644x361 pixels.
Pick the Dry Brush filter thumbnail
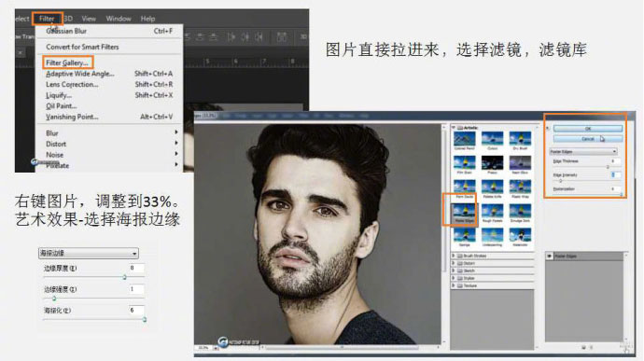(520, 139)
